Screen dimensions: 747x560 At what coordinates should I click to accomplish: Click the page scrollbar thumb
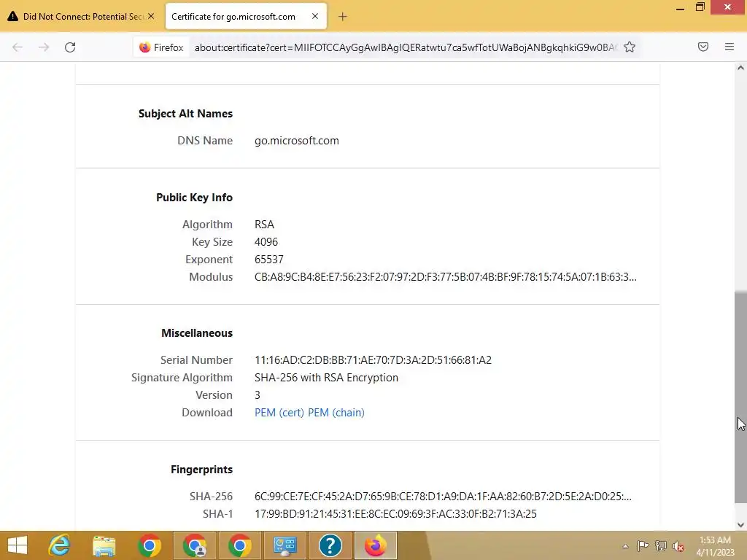click(x=740, y=397)
